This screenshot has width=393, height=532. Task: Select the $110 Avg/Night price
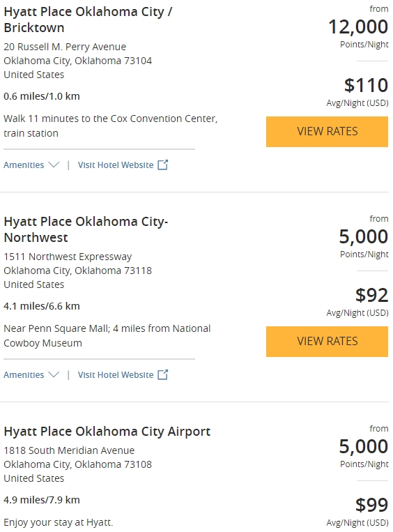click(x=357, y=91)
